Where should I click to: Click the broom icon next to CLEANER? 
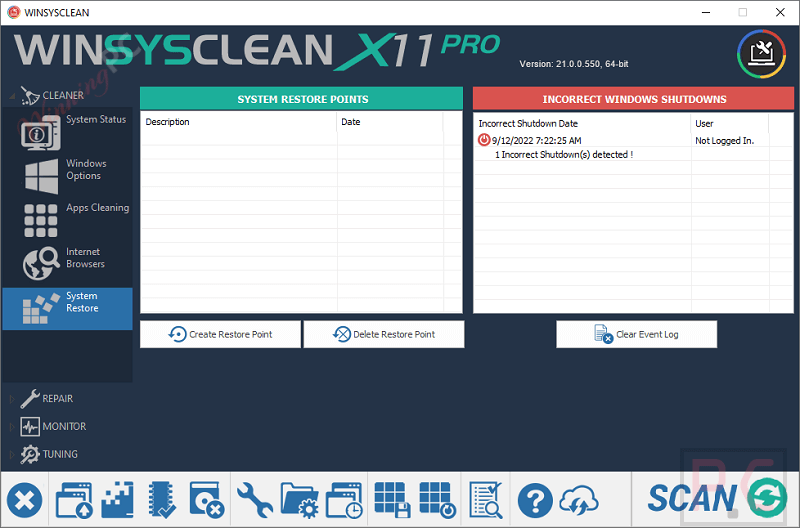click(30, 95)
